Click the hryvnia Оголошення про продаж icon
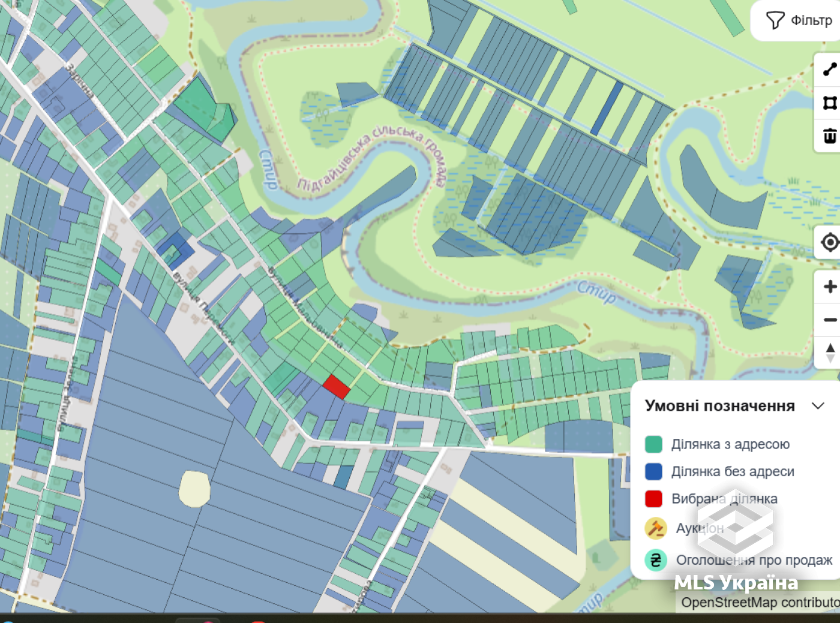The width and height of the screenshot is (840, 623). 655,560
